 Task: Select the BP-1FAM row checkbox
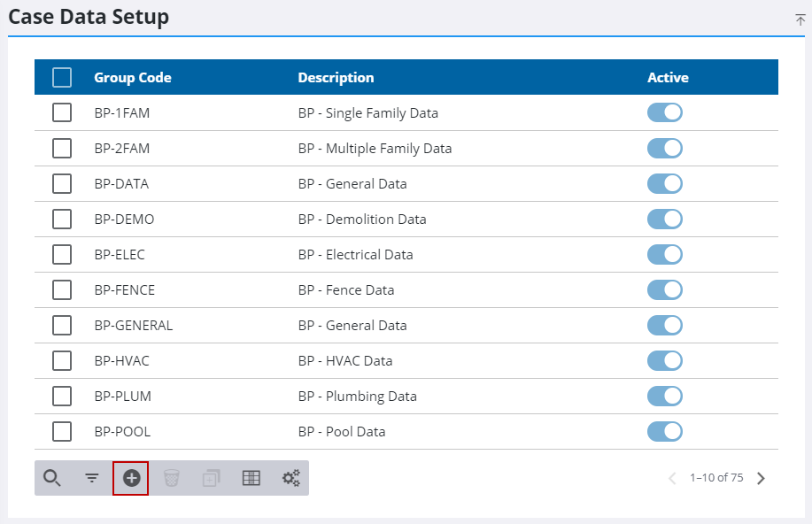coord(62,112)
